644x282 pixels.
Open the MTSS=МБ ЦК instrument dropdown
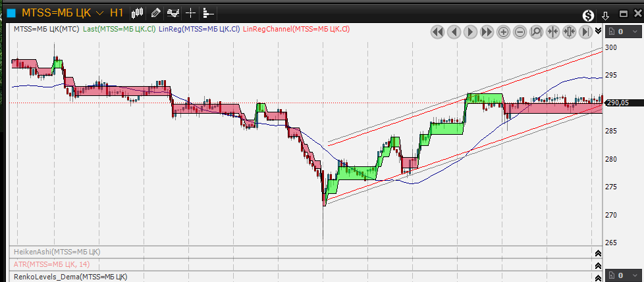tap(99, 12)
